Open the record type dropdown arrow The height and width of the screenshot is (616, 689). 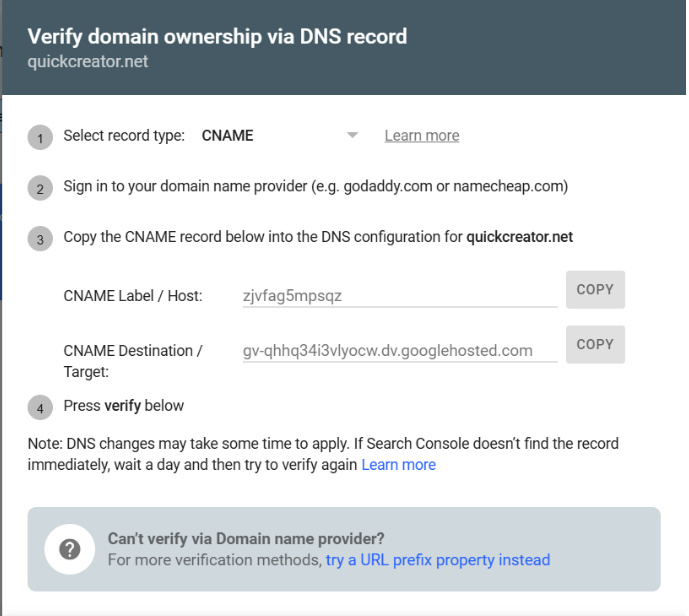(352, 135)
